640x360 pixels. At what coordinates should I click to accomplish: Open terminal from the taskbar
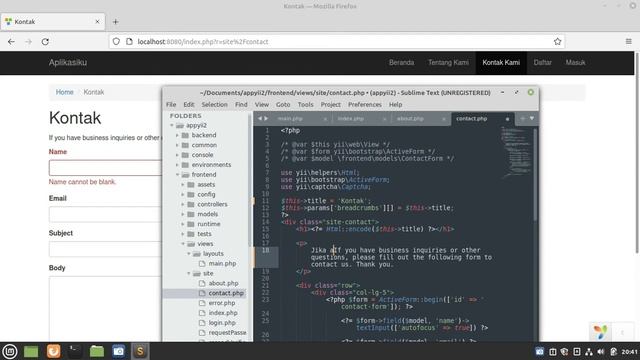click(x=75, y=351)
